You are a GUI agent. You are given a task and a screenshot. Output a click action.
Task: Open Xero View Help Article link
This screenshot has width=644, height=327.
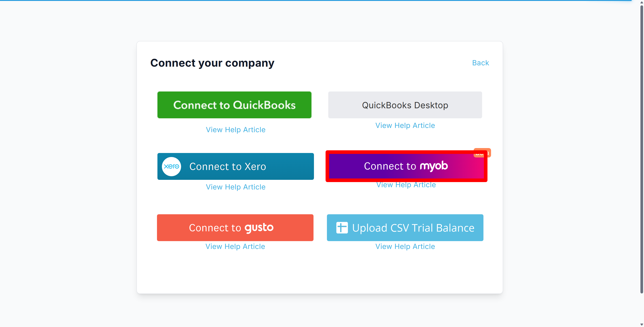235,187
